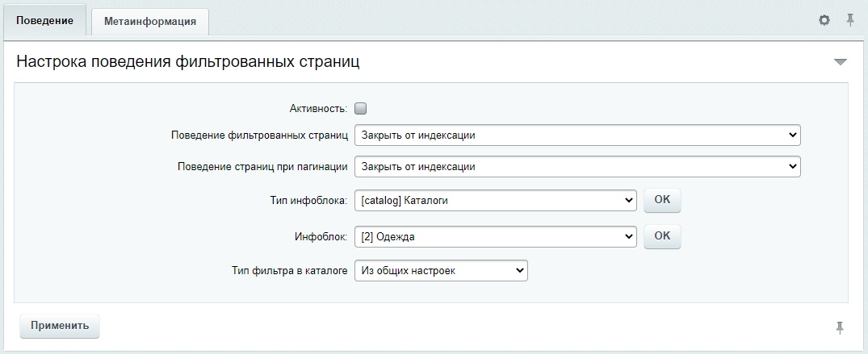Click the Поведение страниц при пагинации label

pyautogui.click(x=263, y=166)
